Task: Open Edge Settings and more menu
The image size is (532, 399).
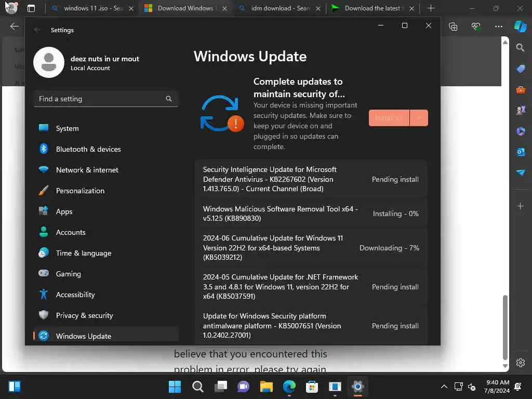Action: (x=498, y=26)
